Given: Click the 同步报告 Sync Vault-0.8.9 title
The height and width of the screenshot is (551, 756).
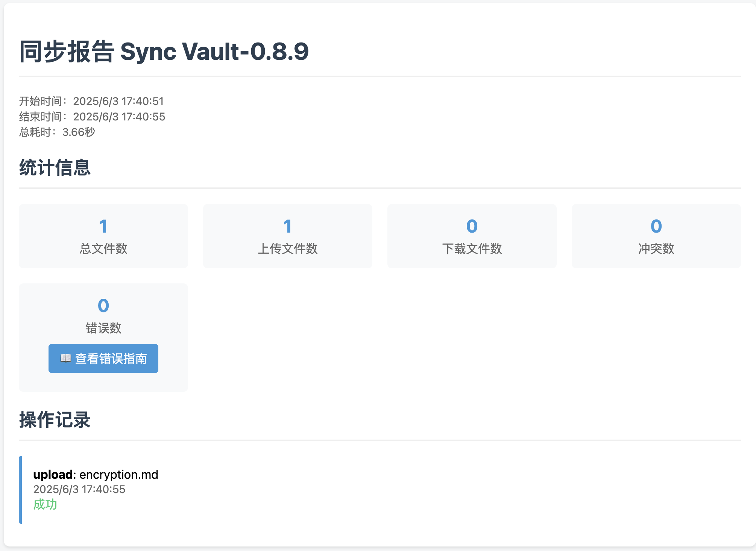Looking at the screenshot, I should (x=164, y=52).
